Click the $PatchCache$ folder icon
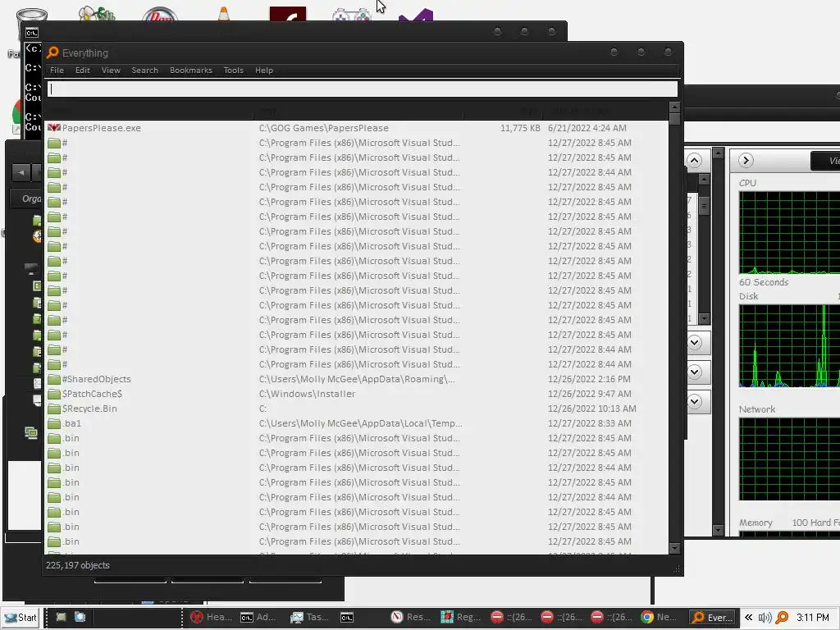 (x=53, y=394)
